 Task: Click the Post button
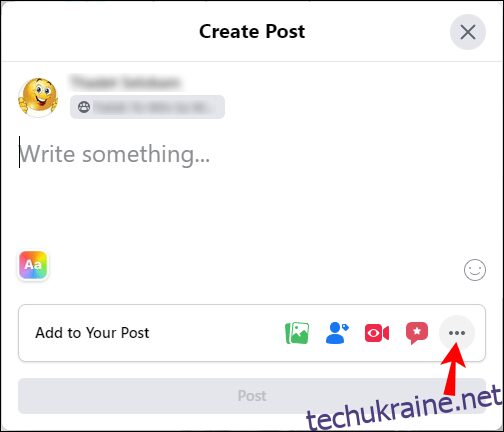(x=252, y=396)
